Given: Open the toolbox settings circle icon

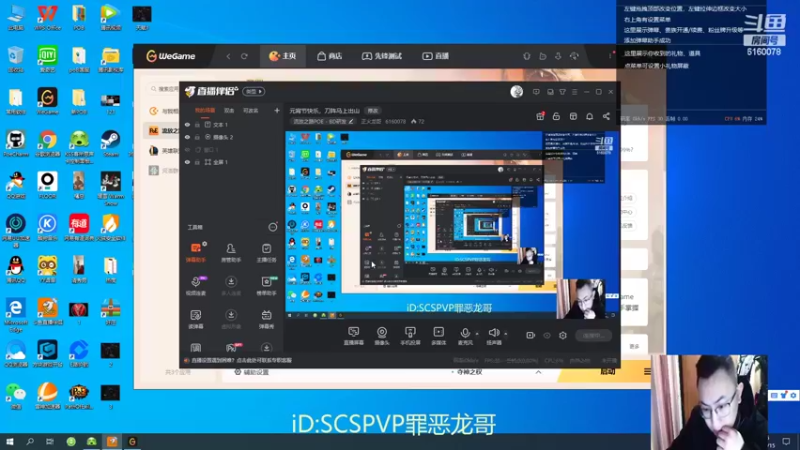Looking at the screenshot, I should (272, 227).
